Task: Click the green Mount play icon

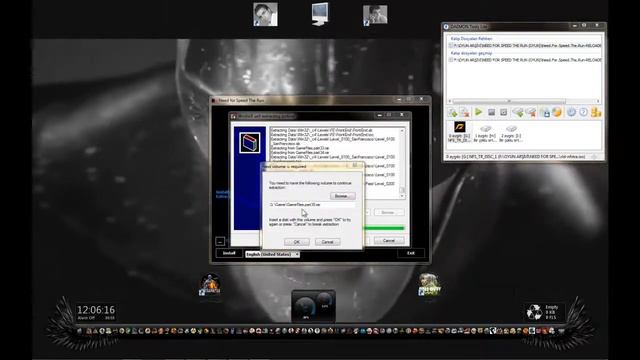Action: click(478, 112)
